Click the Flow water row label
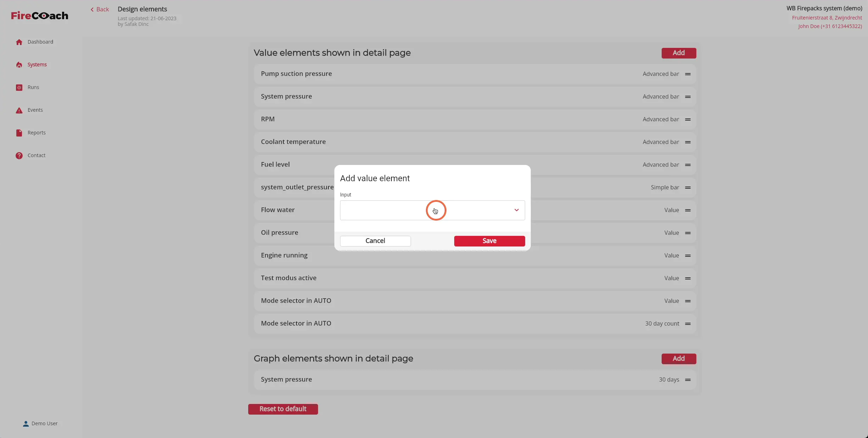Image resolution: width=868 pixels, height=438 pixels. click(278, 210)
